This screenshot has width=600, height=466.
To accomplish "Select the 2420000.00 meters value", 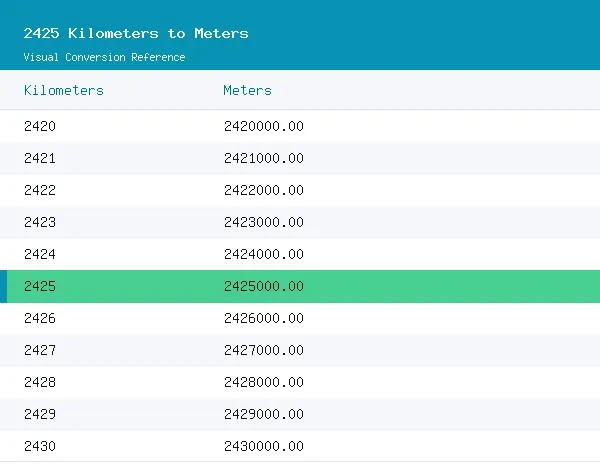I will pos(264,126).
